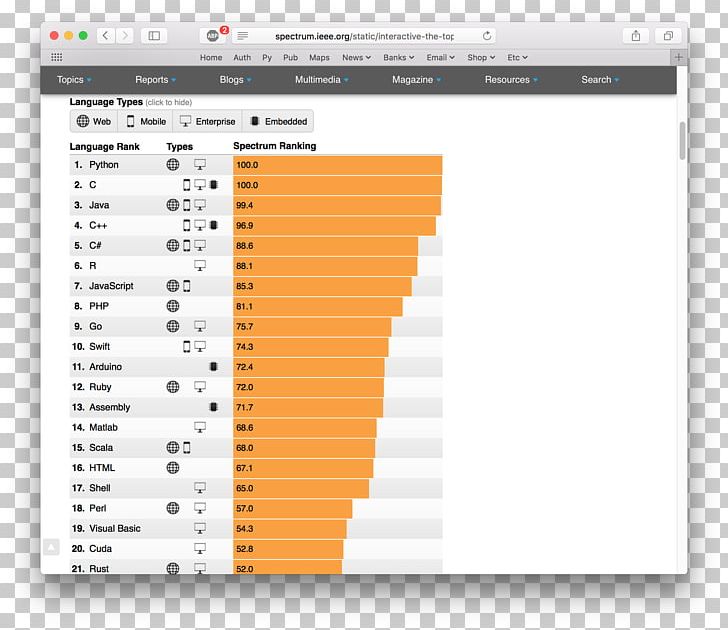Click the scroll-to-top arrow icon
The height and width of the screenshot is (630, 728).
pos(51,547)
